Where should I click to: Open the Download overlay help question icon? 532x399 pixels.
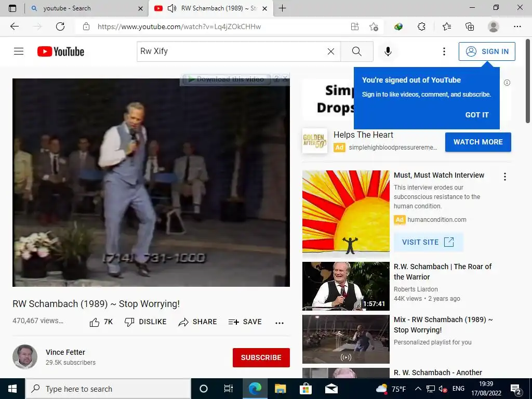(x=276, y=79)
